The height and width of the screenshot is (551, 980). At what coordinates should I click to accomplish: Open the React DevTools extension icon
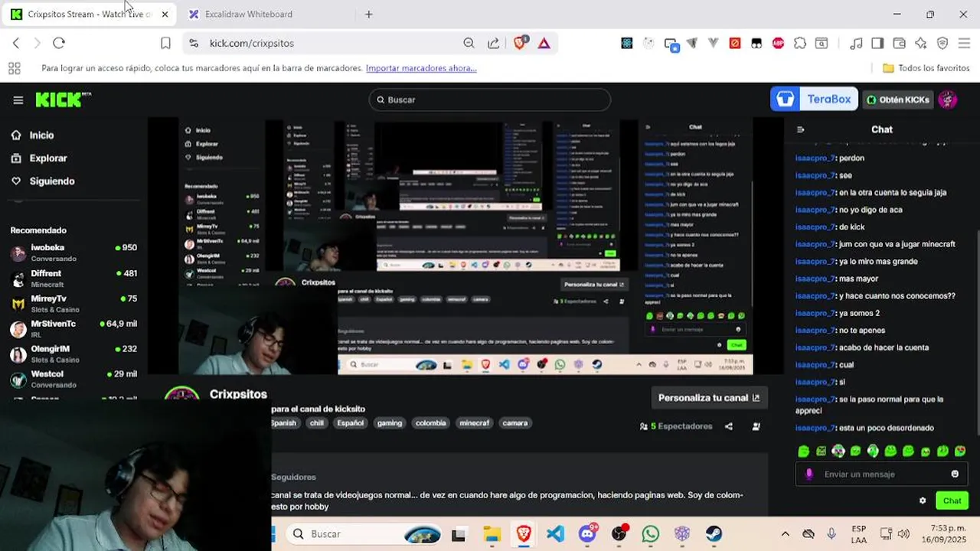click(x=627, y=43)
